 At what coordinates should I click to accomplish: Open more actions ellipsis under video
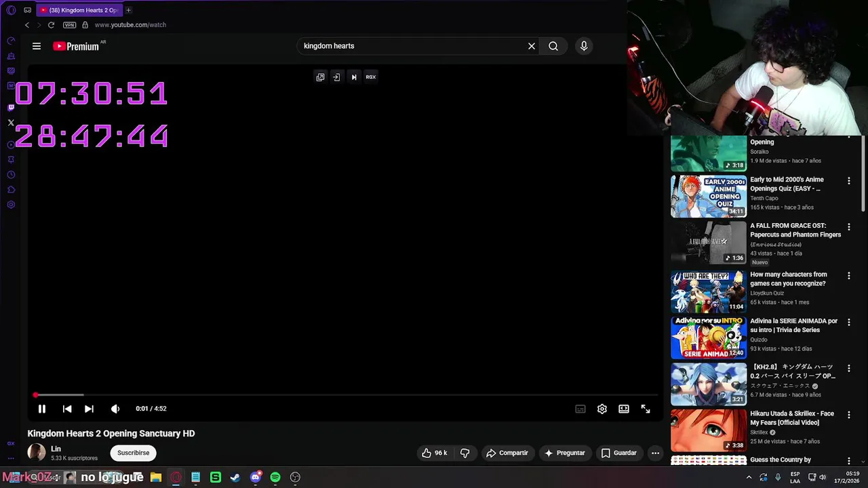[x=655, y=453]
